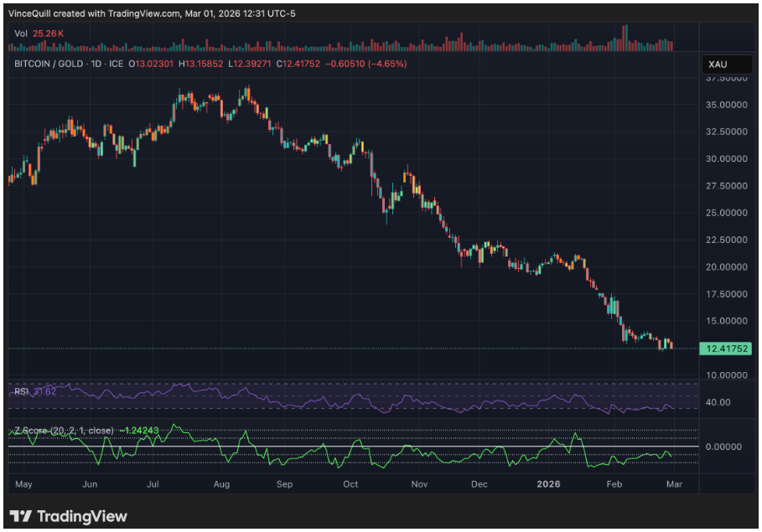Click the Aug label on time axis
Screen dimensions: 762x532
(x=221, y=484)
